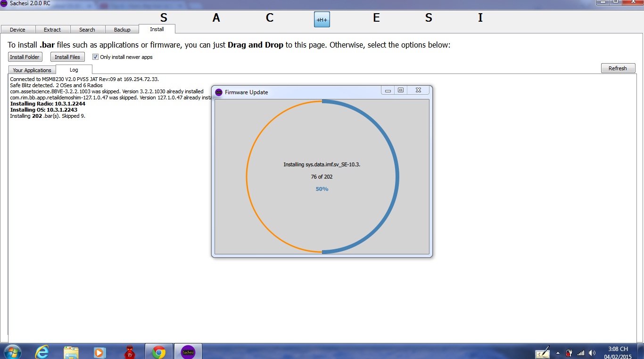Viewport: 644px width, 359px height.
Task: Maximize the Firmware Update dialog
Action: pyautogui.click(x=401, y=90)
